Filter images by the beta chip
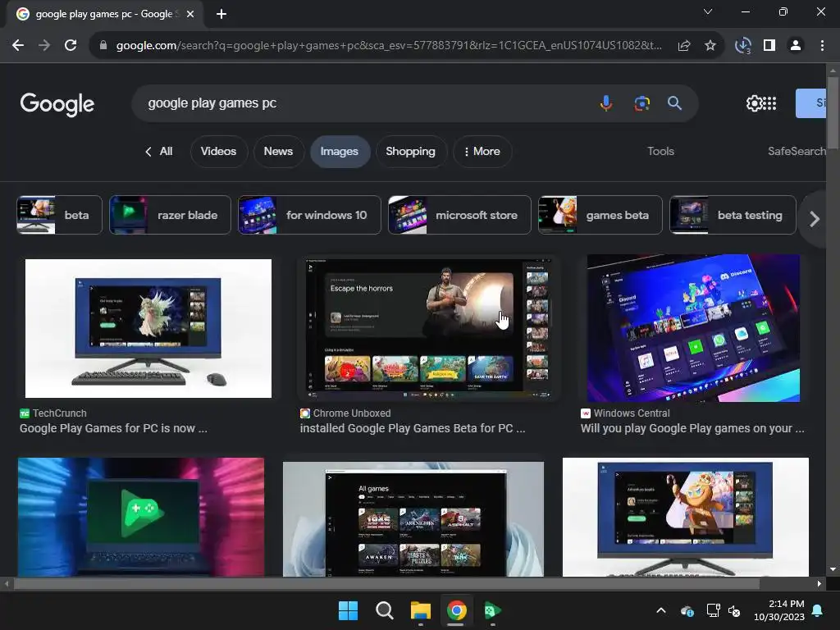840x630 pixels. pos(59,215)
